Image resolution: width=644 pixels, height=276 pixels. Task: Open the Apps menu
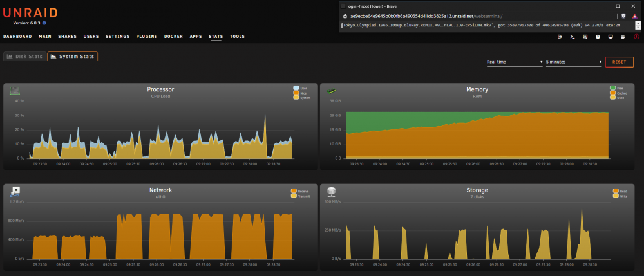pyautogui.click(x=196, y=37)
